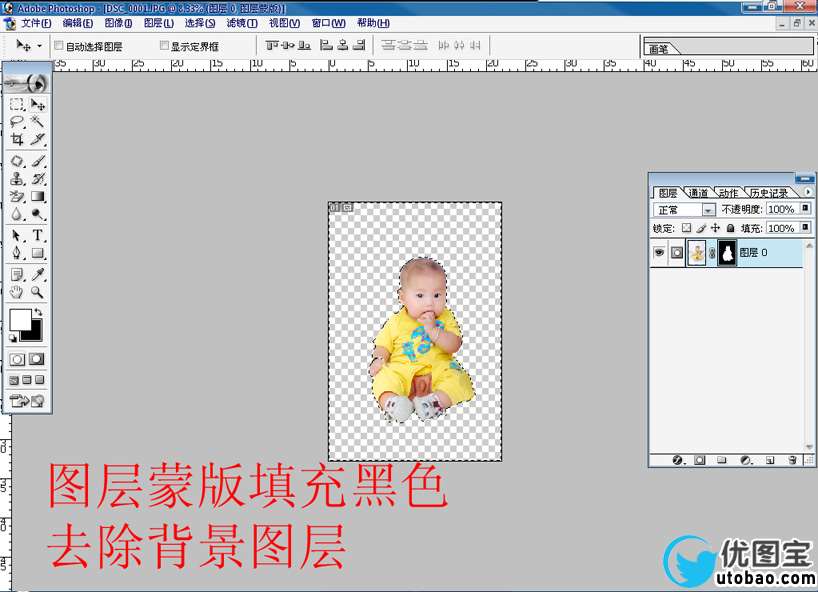Switch to 动作 tab
Screen dimensions: 818x592
(729, 193)
